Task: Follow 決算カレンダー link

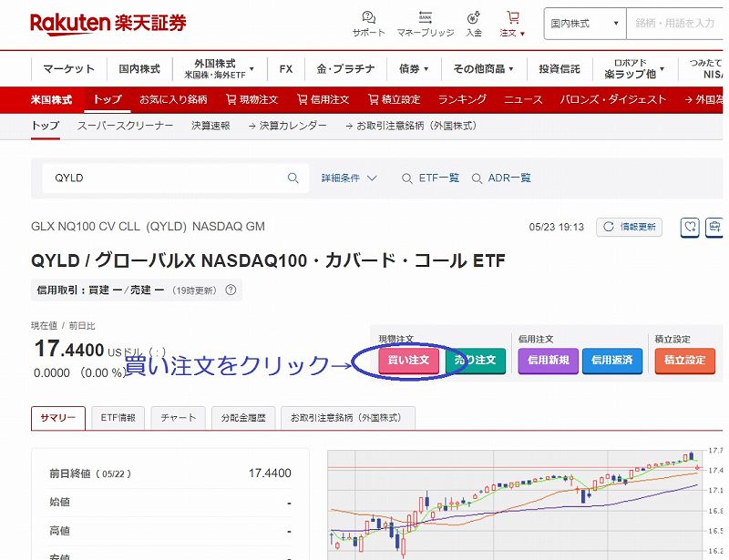Action: pos(287,126)
